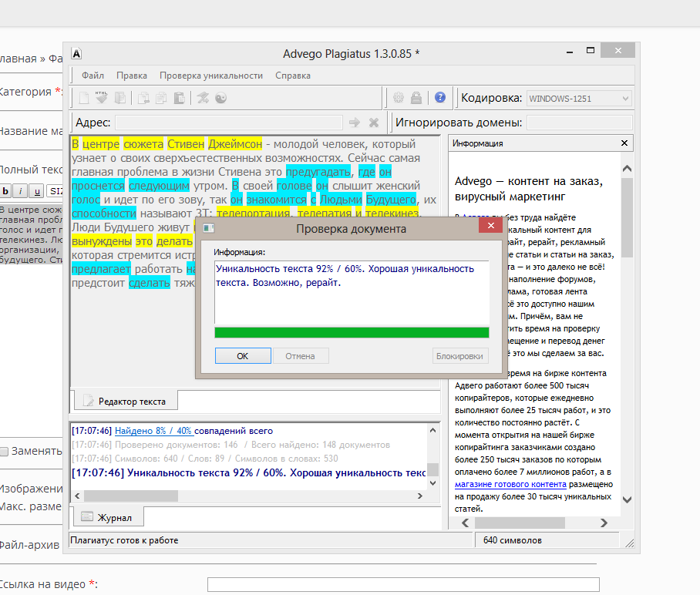Close the Информация side panel
Screen dimensions: 700x595
pyautogui.click(x=624, y=143)
